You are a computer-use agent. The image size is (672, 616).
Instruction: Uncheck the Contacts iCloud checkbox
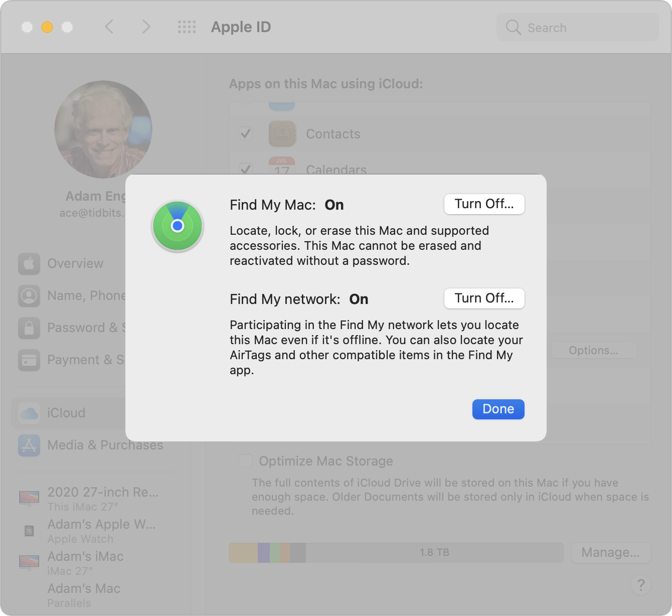click(246, 133)
